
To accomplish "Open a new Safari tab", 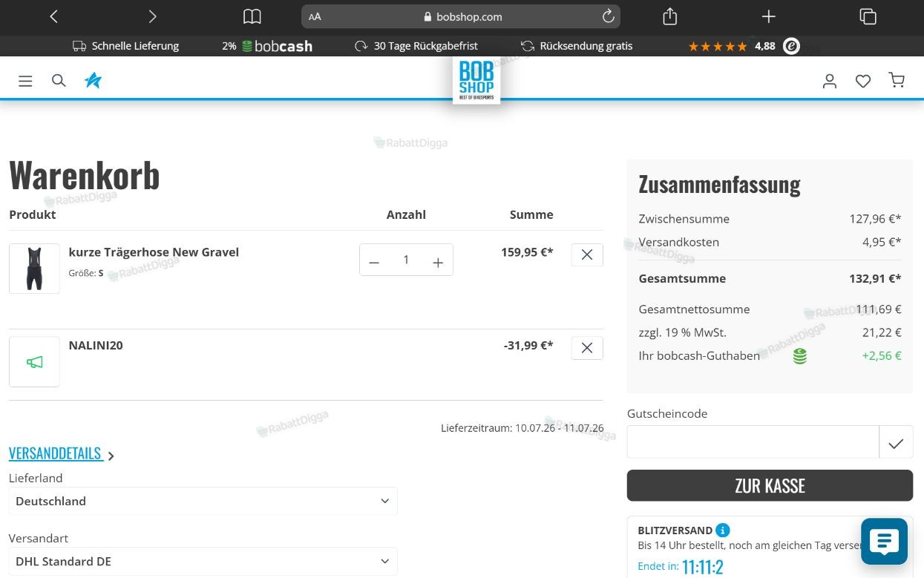I will [x=769, y=16].
